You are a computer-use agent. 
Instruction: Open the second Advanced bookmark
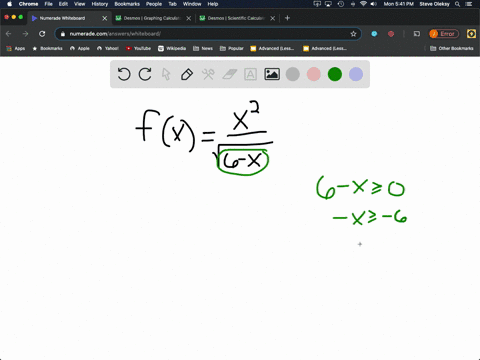click(325, 48)
